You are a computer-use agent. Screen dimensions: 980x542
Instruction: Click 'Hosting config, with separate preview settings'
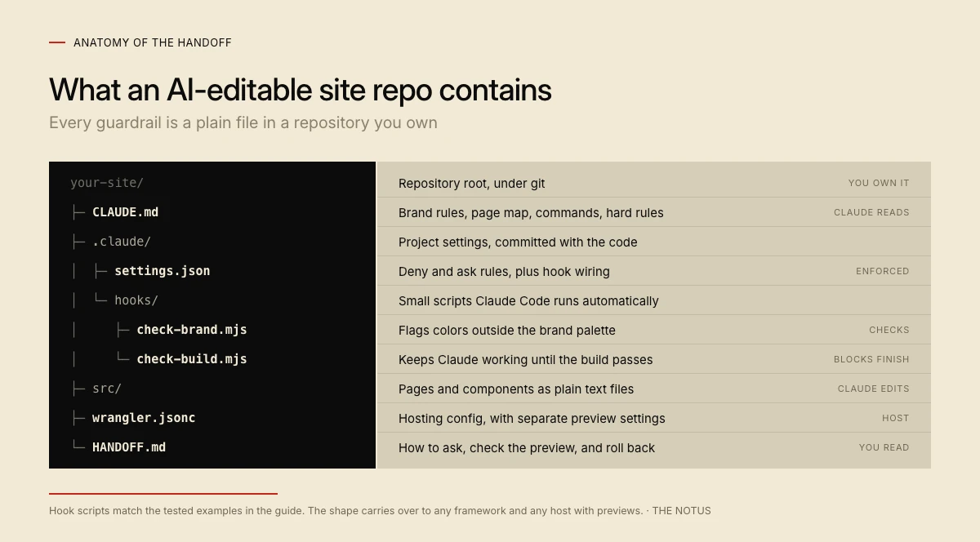pos(532,419)
